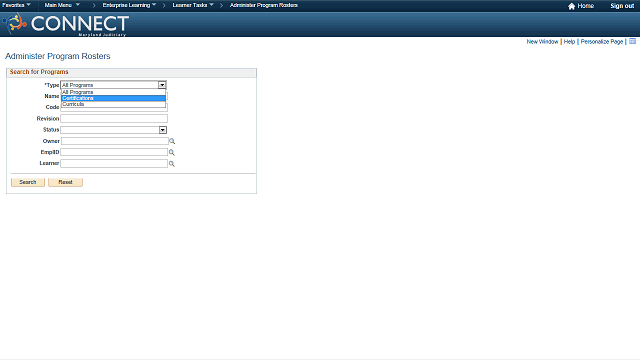Click the Owner lookup magnifier icon
Viewport: 640px width, 360px height.
[172, 141]
